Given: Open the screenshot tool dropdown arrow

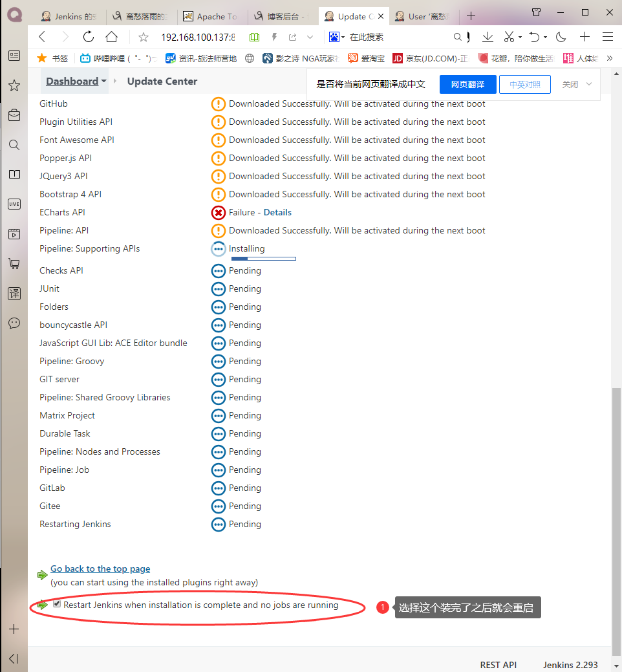Looking at the screenshot, I should pyautogui.click(x=520, y=38).
